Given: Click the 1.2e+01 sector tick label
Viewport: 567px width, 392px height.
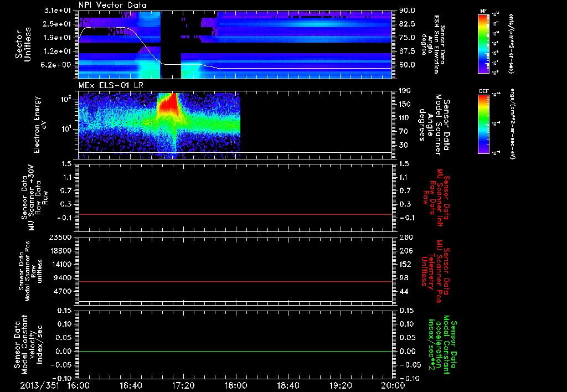Looking at the screenshot, I should tap(58, 51).
